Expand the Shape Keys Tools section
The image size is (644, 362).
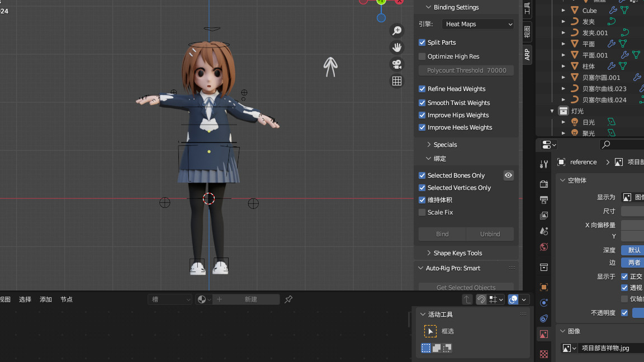[x=457, y=253]
